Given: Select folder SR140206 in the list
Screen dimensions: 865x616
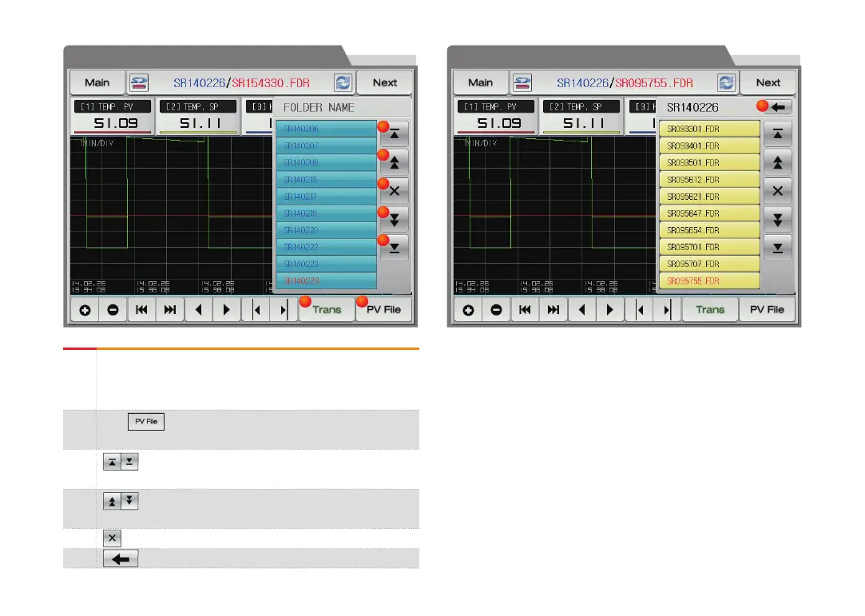Looking at the screenshot, I should [x=326, y=129].
